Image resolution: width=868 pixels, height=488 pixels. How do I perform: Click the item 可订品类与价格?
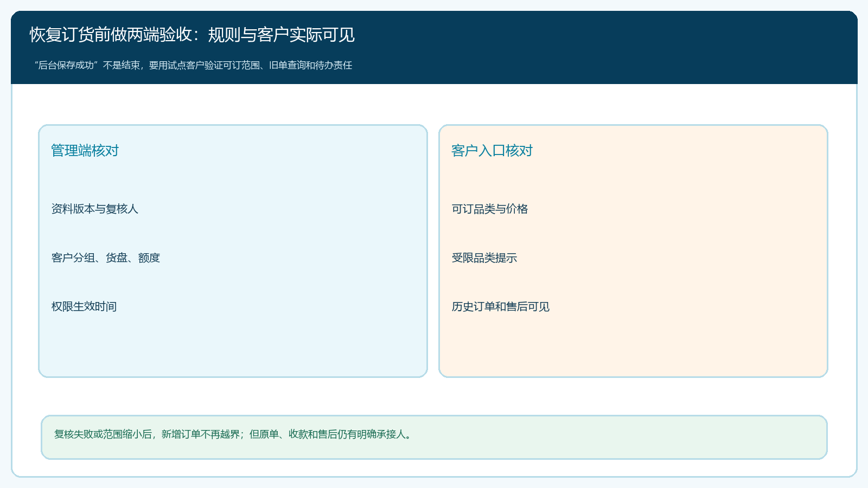(x=490, y=209)
